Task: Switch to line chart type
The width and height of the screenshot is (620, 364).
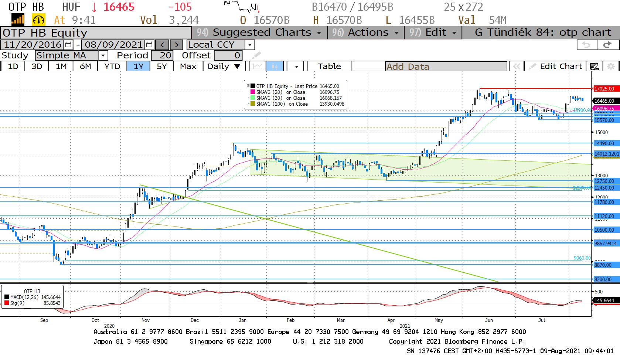Action: click(258, 67)
